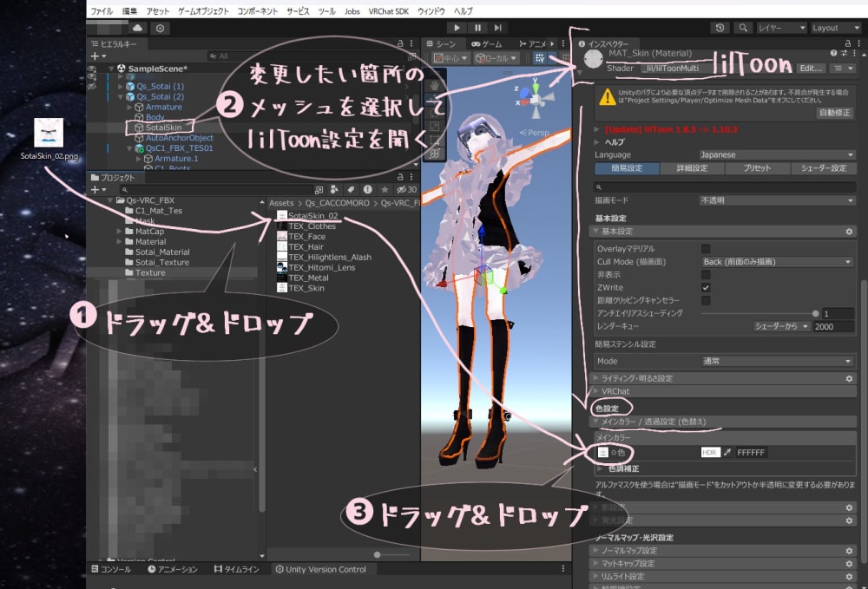Pick a color with the eyedropper icon
This screenshot has height=589, width=868.
(727, 453)
